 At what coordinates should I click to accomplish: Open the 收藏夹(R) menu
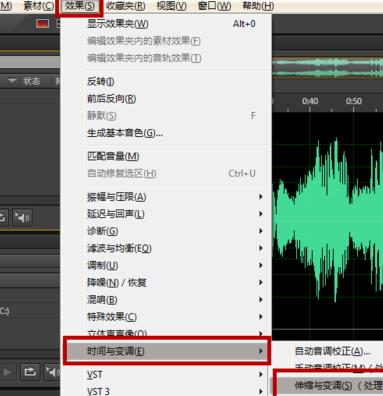pos(125,6)
